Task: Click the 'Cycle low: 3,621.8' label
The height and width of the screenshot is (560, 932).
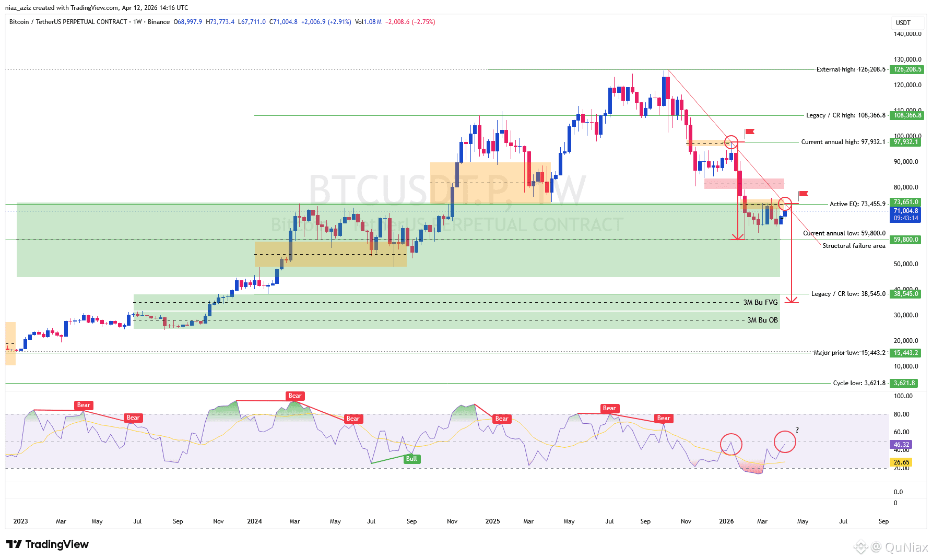Action: (859, 383)
